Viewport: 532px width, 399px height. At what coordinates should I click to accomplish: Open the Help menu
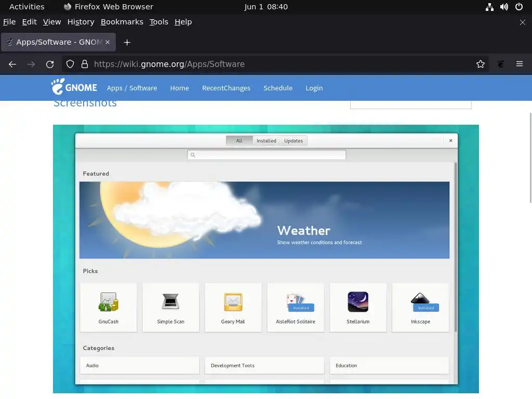coord(183,22)
